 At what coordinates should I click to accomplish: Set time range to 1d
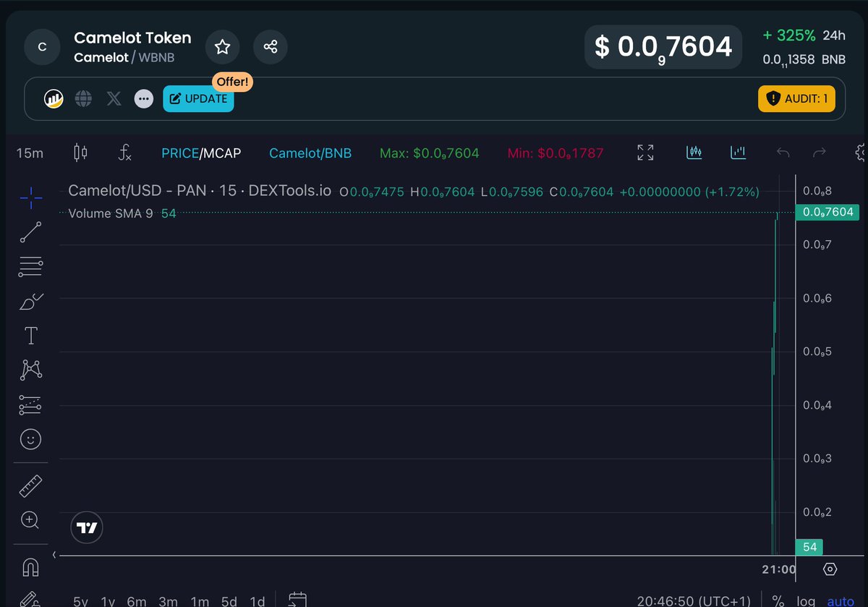click(257, 601)
